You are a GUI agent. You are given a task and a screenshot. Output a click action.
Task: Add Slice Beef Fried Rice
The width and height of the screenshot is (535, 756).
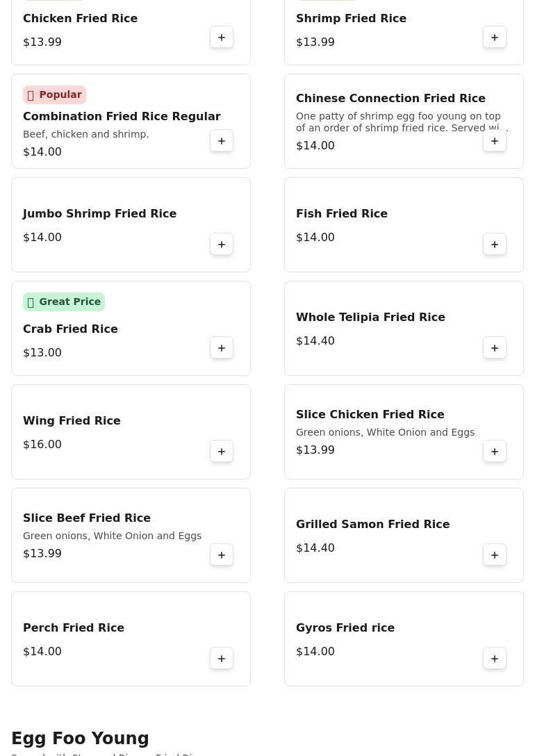(222, 555)
